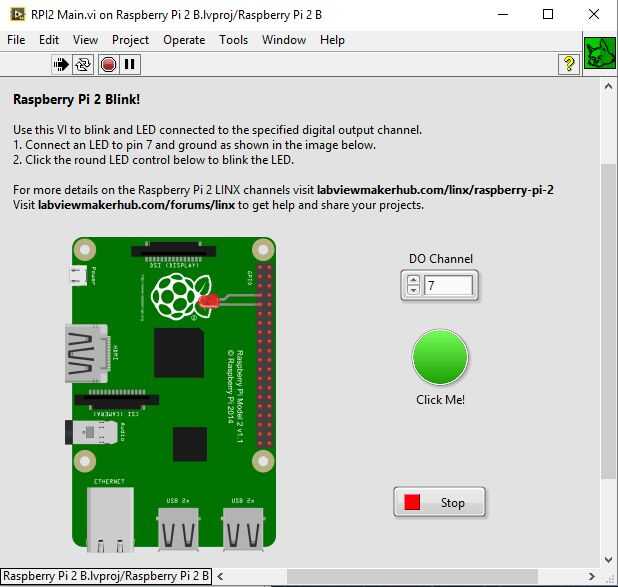Click the vertical scrollbar thumb
Screen dimensions: 618x587
(x=609, y=321)
